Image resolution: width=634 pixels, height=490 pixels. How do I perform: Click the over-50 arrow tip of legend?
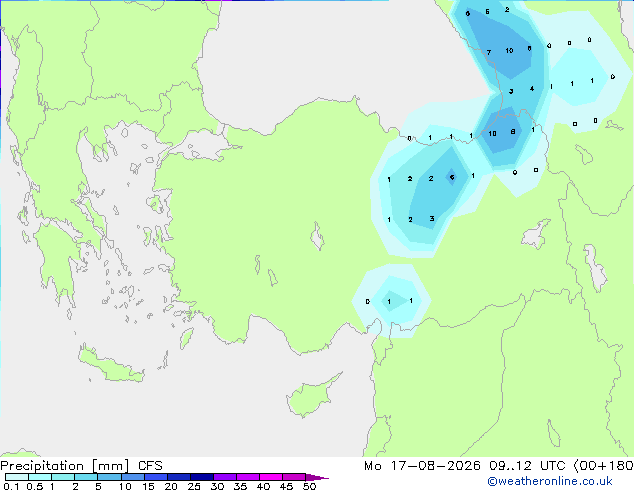point(317,477)
